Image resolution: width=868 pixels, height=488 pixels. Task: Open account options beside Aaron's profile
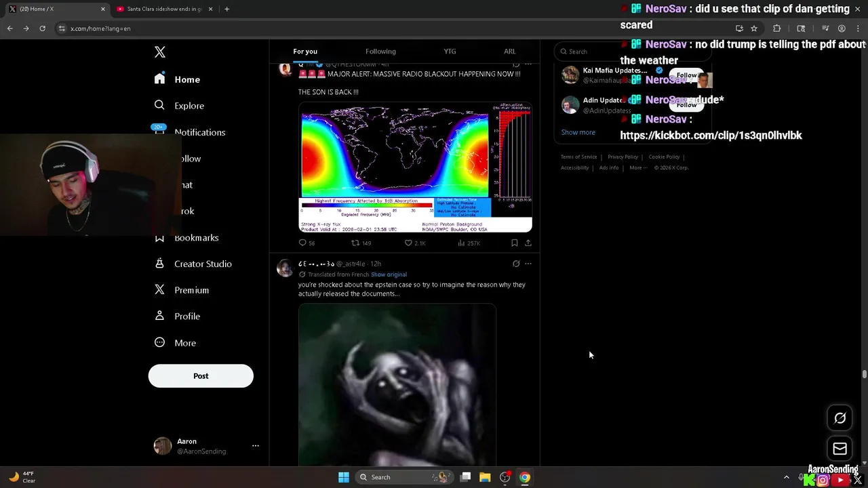tap(256, 445)
